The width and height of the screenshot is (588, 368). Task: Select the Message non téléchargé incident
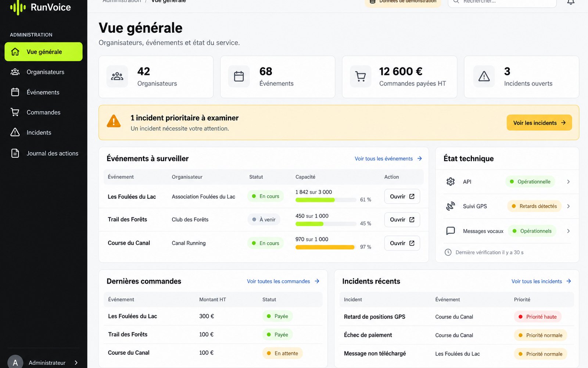[x=375, y=354]
